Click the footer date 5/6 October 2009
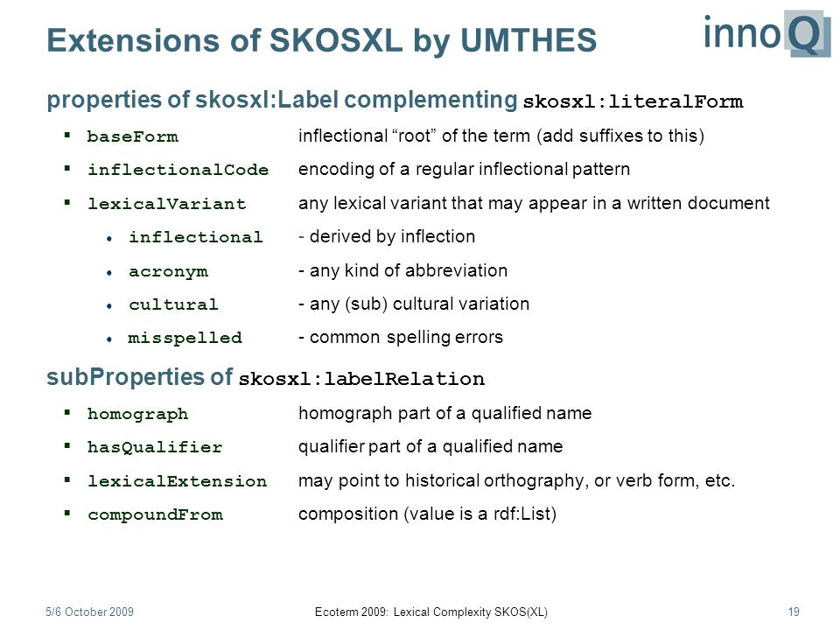 (x=89, y=612)
